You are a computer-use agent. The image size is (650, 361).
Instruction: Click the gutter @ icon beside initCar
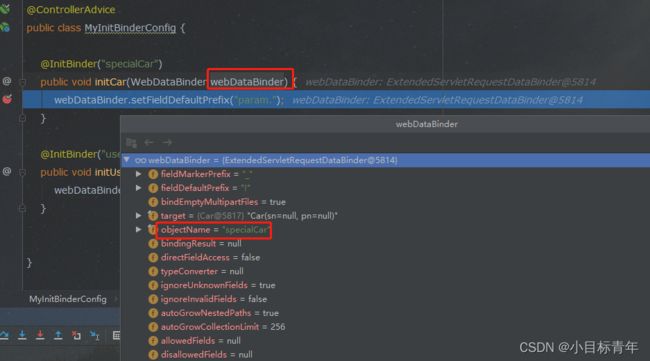(7, 81)
